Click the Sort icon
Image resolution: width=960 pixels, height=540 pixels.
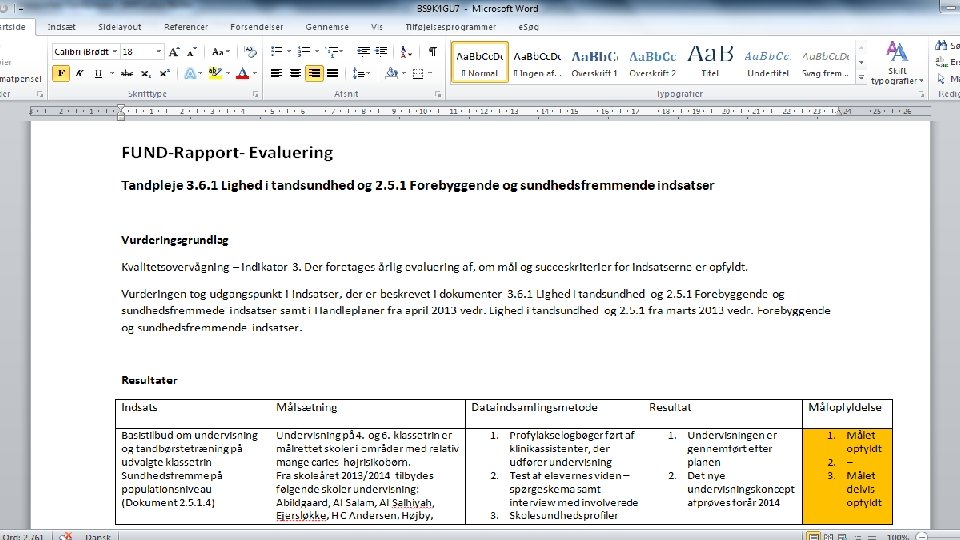point(406,51)
